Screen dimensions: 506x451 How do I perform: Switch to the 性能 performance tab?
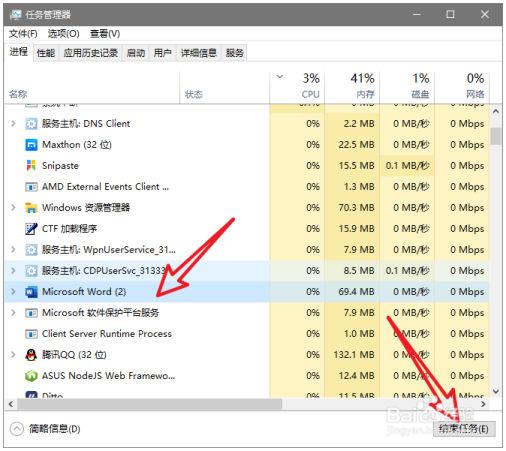point(46,53)
